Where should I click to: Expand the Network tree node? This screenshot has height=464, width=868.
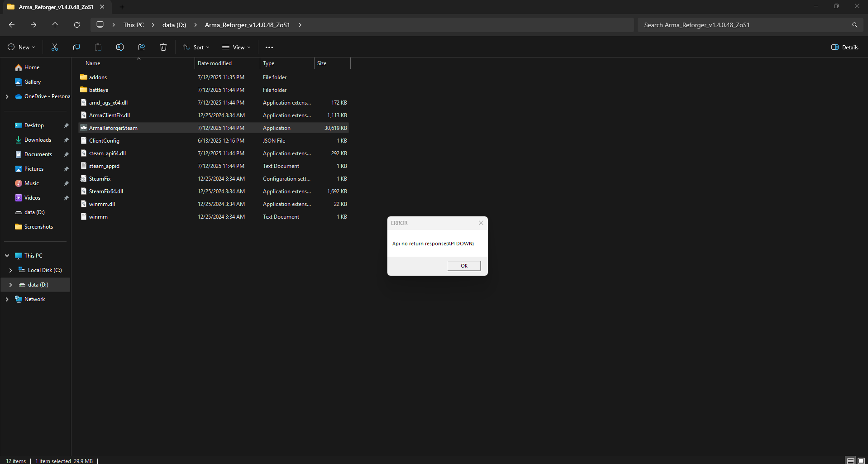(x=7, y=299)
